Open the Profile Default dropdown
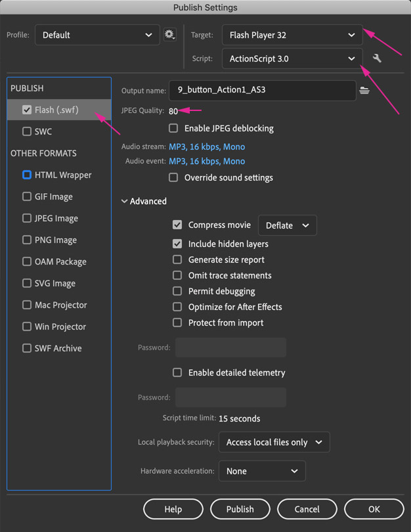This screenshot has height=532, width=411. click(x=97, y=35)
